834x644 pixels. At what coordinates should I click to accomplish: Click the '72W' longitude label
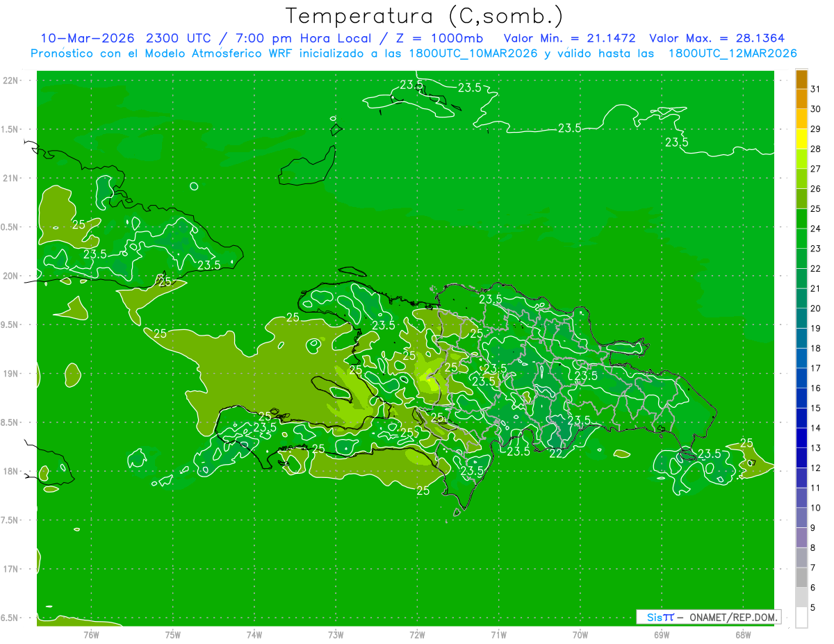click(x=417, y=634)
